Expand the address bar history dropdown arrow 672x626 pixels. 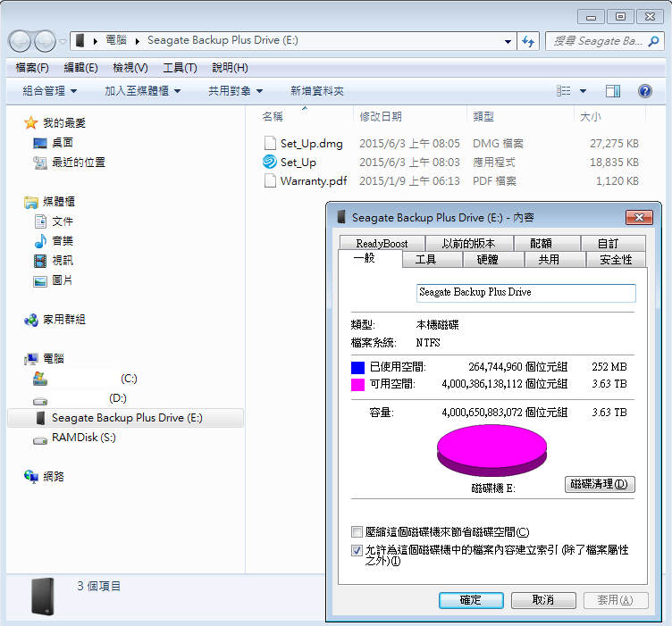(508, 42)
